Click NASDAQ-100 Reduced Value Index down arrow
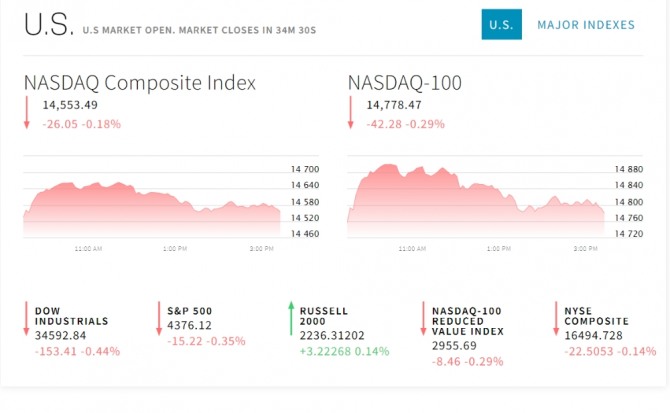The image size is (670, 413). pyautogui.click(x=423, y=319)
